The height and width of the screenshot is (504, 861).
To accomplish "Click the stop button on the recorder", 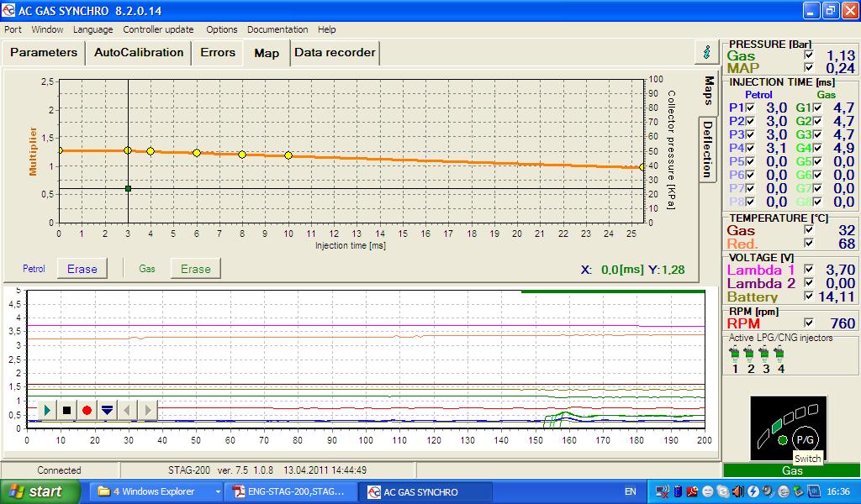I will 66,410.
